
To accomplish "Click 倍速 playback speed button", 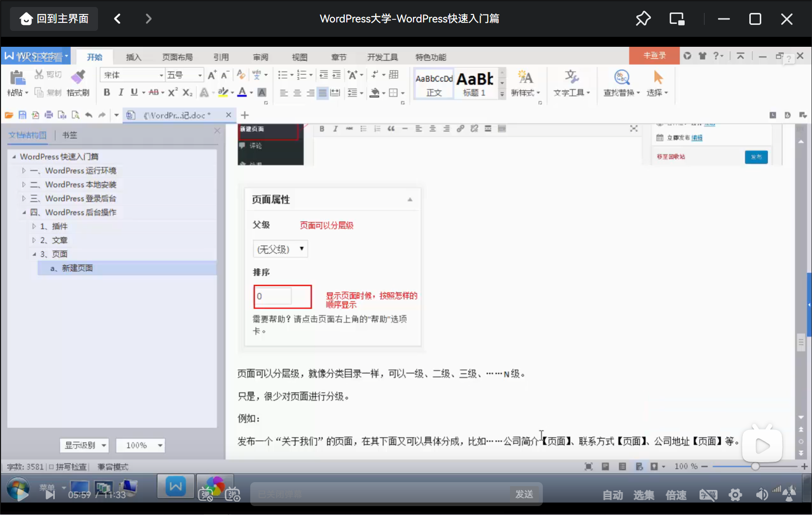I will [x=676, y=495].
